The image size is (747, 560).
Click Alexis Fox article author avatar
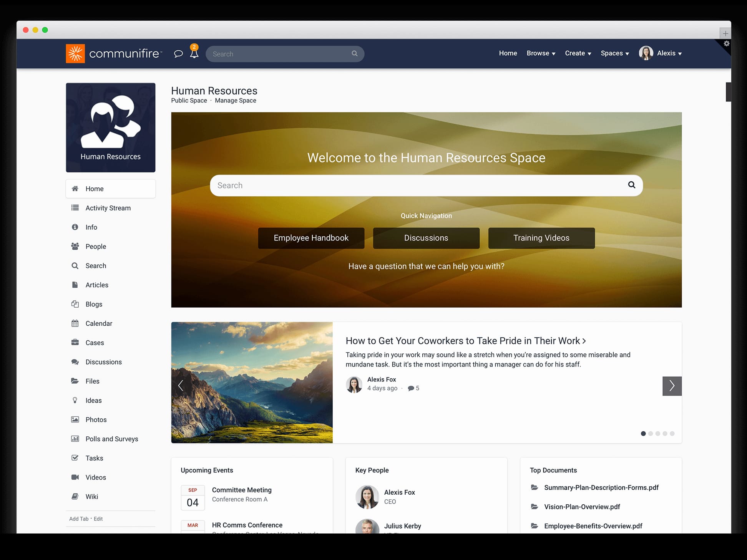(x=354, y=384)
